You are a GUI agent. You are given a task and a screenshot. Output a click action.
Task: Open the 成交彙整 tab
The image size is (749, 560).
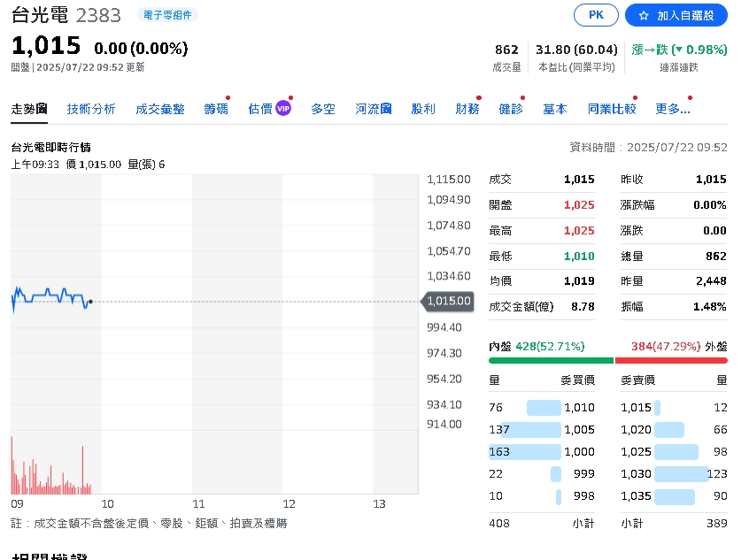click(159, 108)
